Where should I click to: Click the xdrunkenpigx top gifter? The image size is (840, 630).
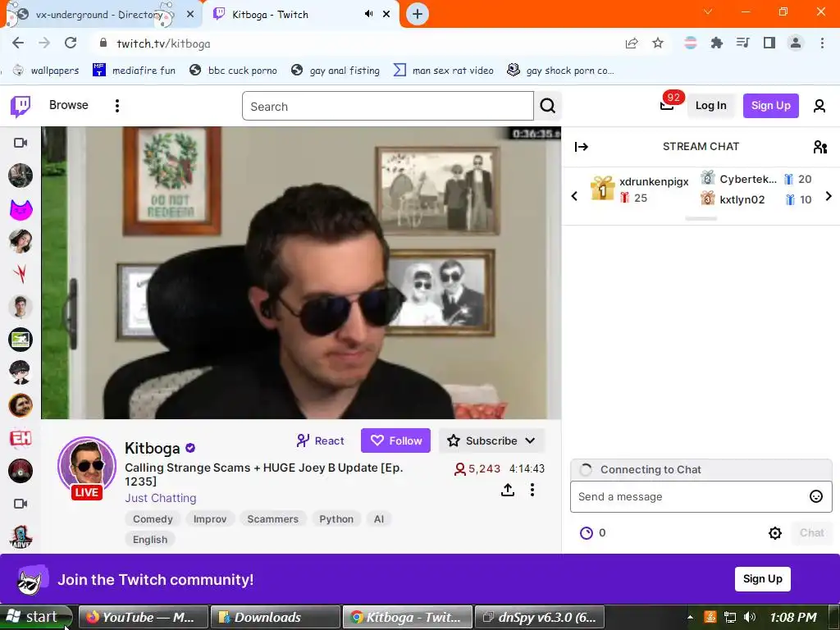640,189
